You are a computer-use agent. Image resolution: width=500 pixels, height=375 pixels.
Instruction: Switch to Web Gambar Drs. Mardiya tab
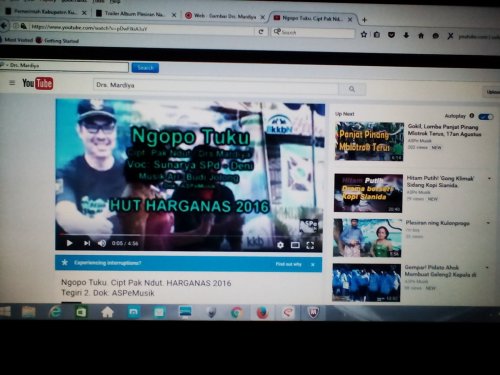tap(225, 16)
